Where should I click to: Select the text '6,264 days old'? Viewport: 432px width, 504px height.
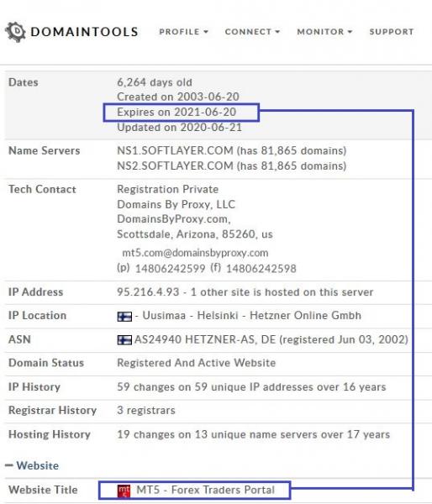[x=155, y=82]
